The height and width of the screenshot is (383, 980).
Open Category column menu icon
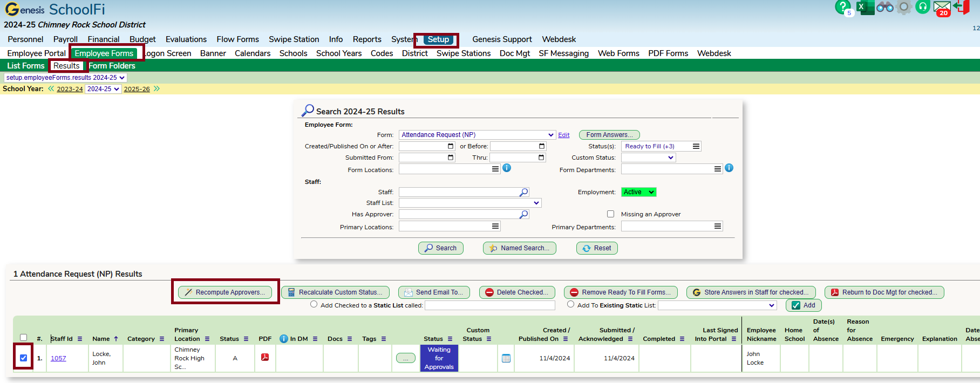pos(162,339)
